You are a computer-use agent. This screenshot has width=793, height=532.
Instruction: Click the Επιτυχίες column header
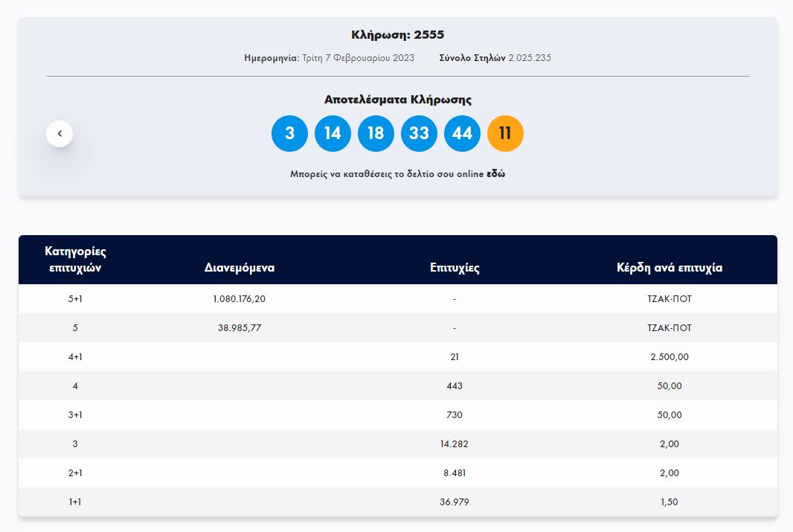tap(454, 268)
